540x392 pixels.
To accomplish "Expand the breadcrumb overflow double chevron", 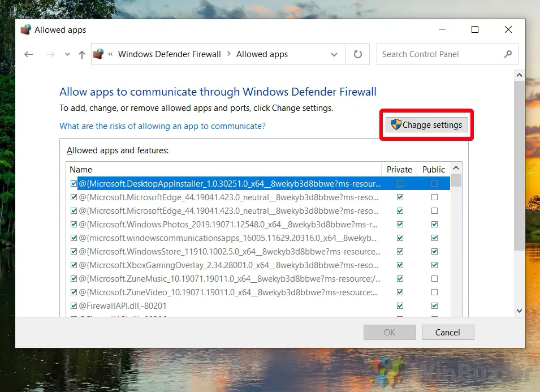I will [x=111, y=54].
